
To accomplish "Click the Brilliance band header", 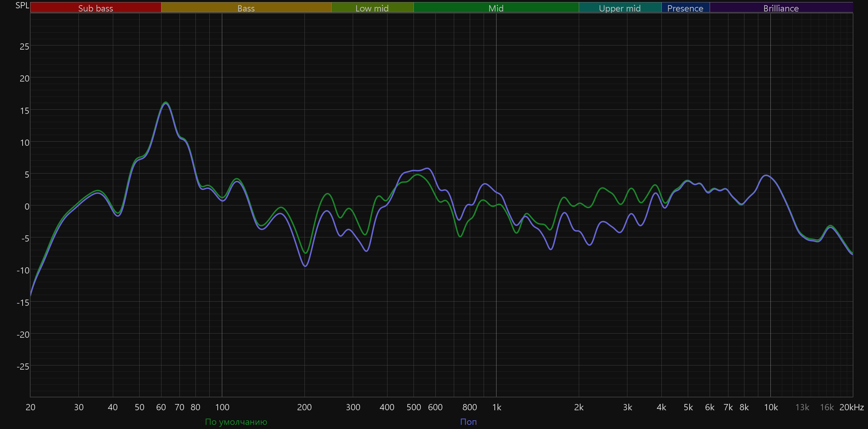I will (x=781, y=8).
